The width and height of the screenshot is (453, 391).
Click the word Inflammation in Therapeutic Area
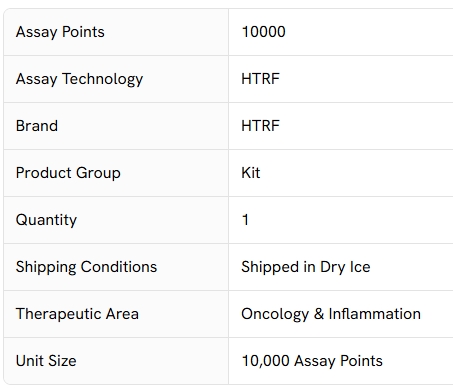[375, 314]
